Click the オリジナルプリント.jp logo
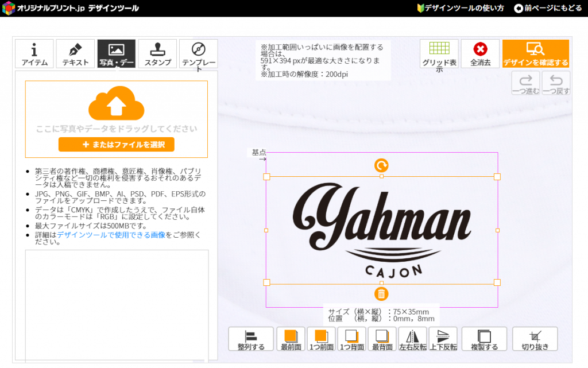Image resolution: width=588 pixels, height=368 pixels. click(71, 8)
